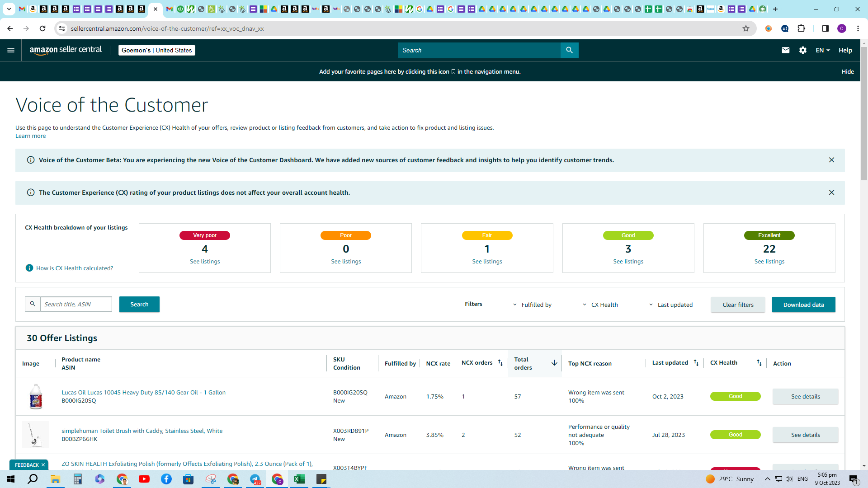Dismiss the CX rating account health notice
Image resolution: width=868 pixels, height=488 pixels.
point(831,192)
